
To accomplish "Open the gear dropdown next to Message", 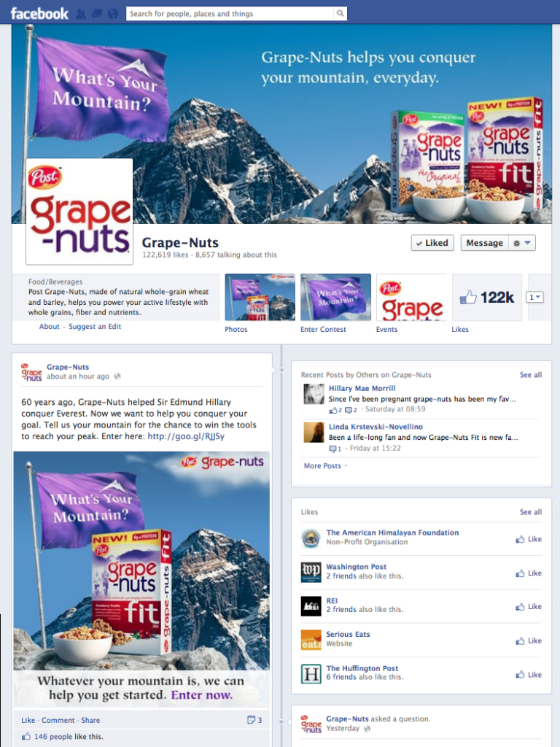I will (x=522, y=243).
